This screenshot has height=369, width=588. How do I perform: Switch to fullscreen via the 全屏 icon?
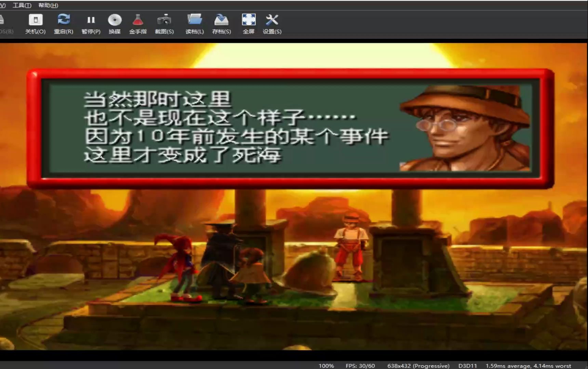[249, 19]
